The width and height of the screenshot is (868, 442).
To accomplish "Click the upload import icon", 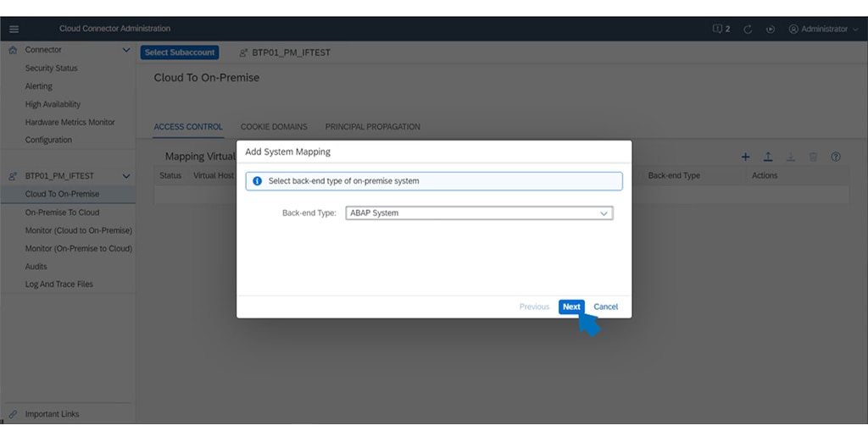I will point(768,157).
